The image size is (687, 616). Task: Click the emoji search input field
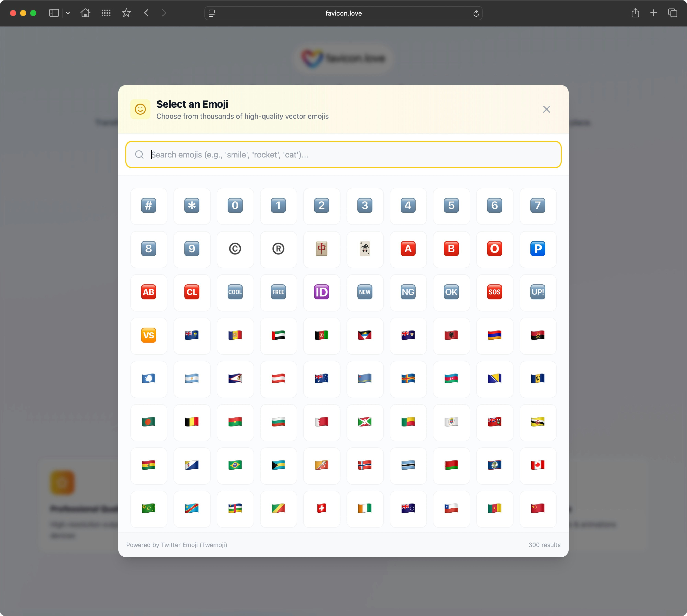coord(343,155)
